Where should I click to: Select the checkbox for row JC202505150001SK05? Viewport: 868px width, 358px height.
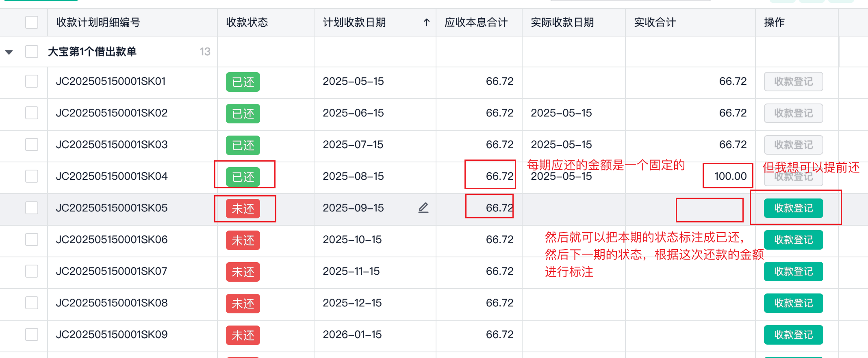32,208
